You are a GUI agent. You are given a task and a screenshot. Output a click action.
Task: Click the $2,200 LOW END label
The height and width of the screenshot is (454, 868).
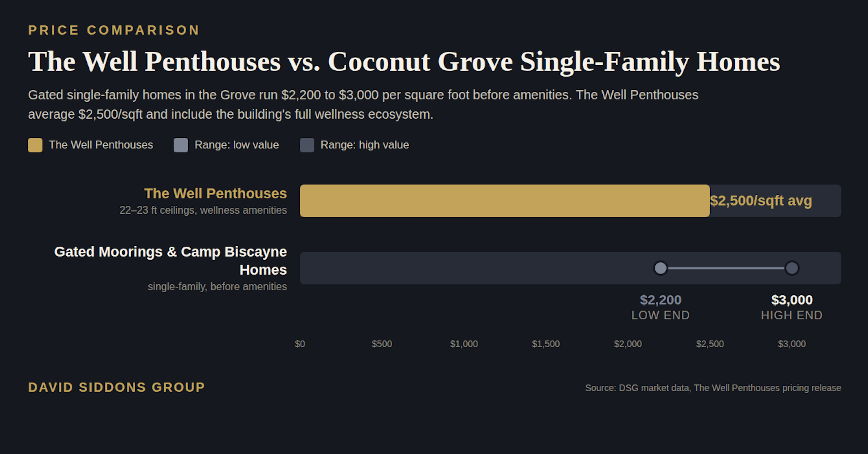[x=660, y=307]
